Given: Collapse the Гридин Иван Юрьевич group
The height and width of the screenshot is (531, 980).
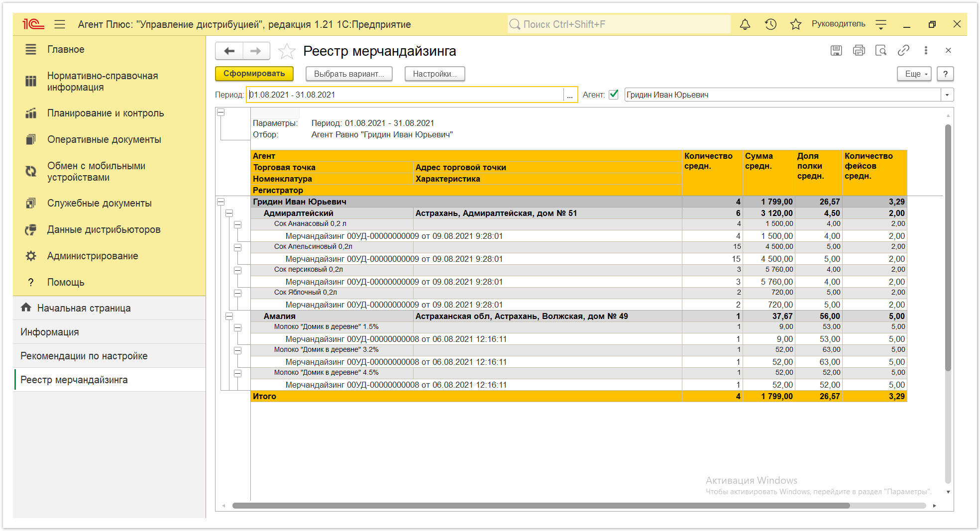Looking at the screenshot, I should pos(221,202).
